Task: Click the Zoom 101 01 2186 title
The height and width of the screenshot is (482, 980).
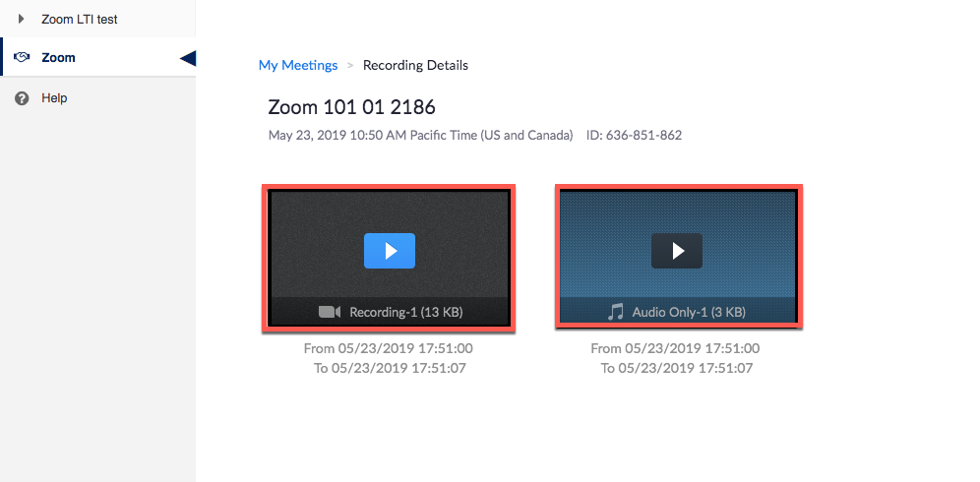Action: click(x=351, y=107)
